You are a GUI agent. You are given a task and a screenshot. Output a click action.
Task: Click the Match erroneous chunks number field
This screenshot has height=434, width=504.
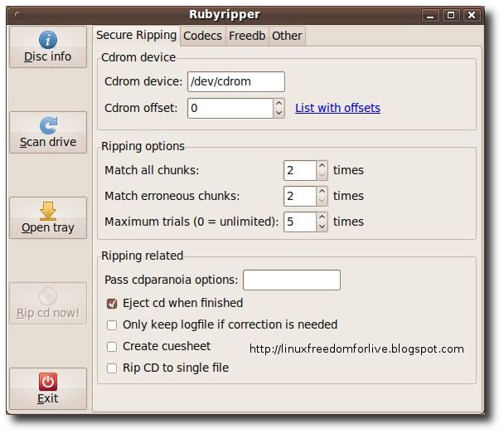tap(300, 196)
